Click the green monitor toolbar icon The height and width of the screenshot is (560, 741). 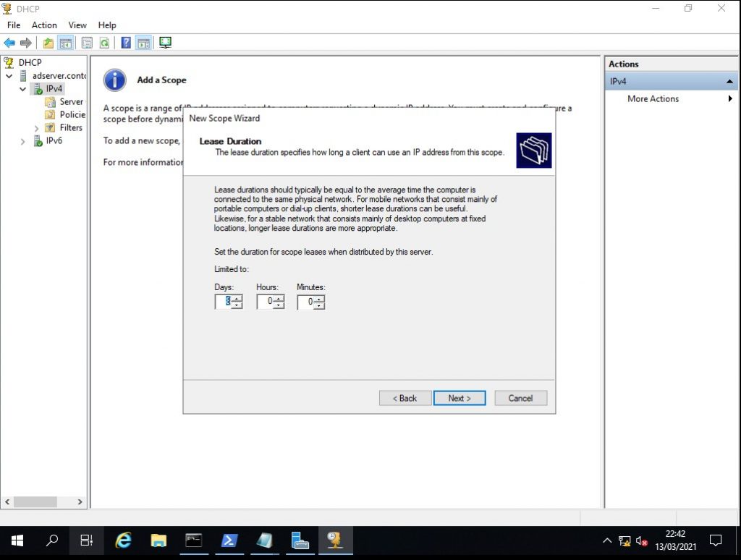(165, 43)
